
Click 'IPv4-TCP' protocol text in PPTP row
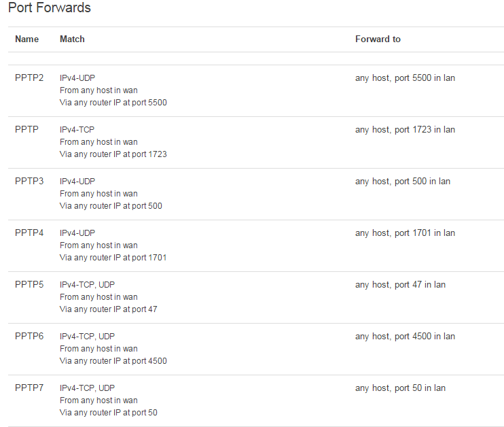coord(77,130)
